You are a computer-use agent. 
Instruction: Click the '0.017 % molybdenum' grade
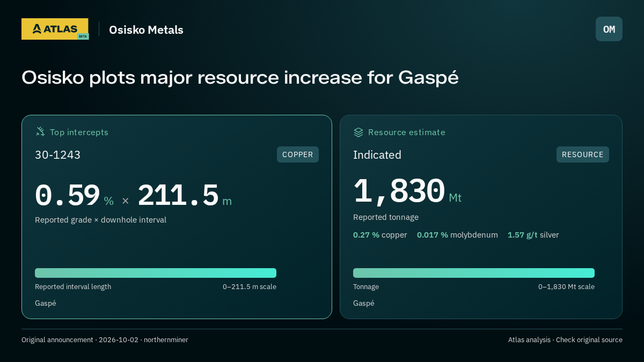click(x=457, y=235)
